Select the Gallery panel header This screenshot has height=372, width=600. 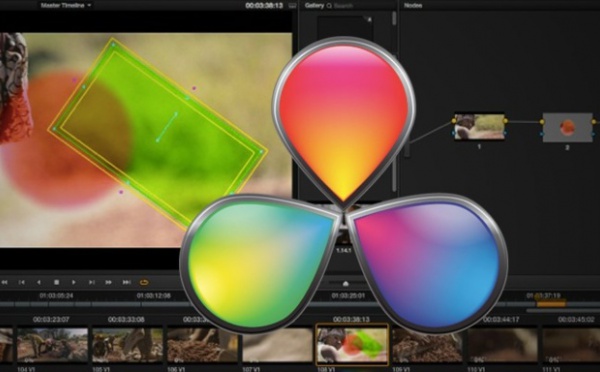tap(314, 5)
